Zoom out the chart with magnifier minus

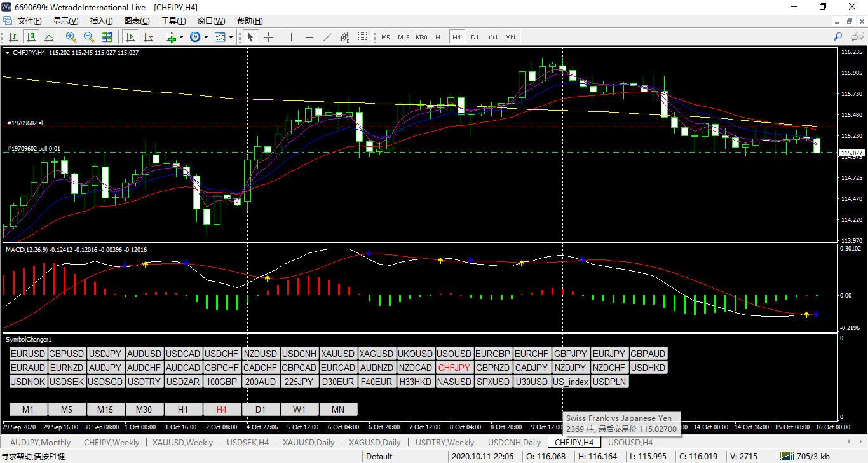[89, 37]
